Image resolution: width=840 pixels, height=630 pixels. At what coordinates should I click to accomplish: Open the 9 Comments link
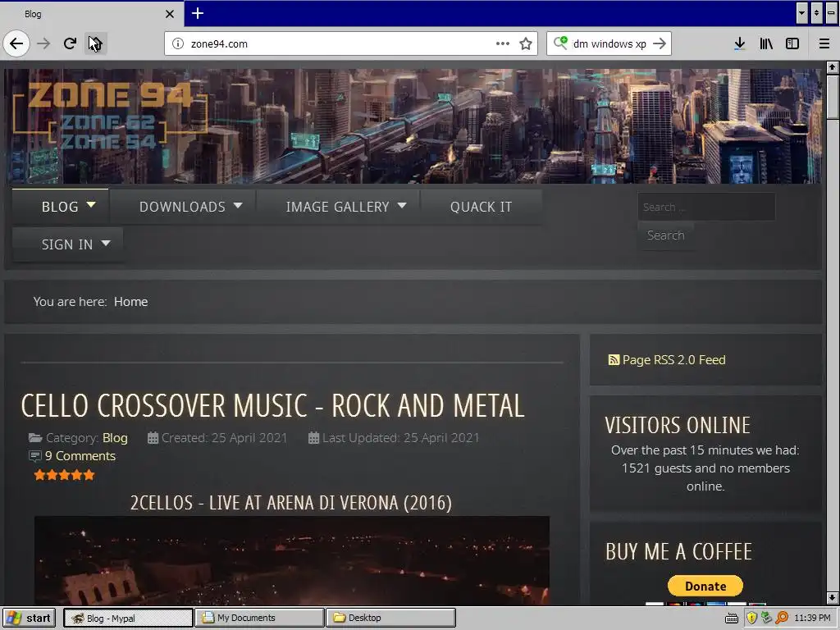click(x=80, y=456)
